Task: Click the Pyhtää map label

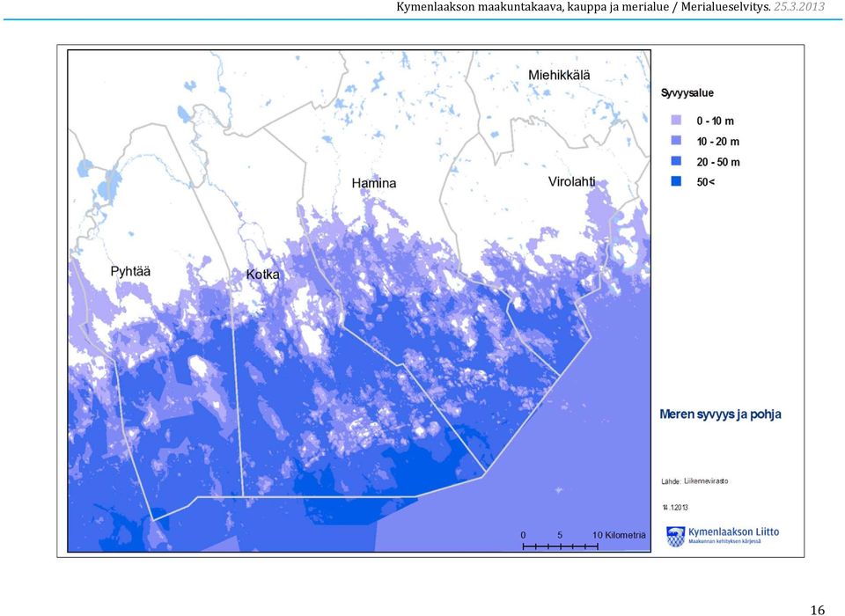Action: pos(130,271)
